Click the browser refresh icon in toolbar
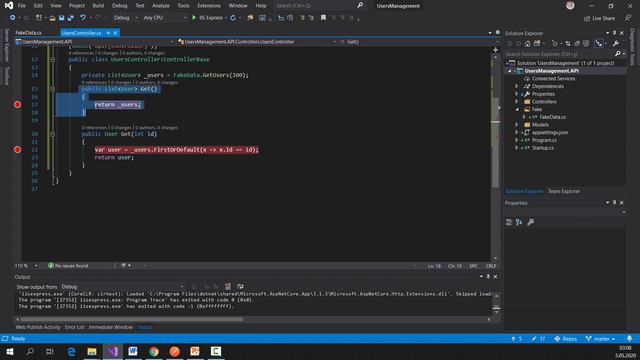 233,18
